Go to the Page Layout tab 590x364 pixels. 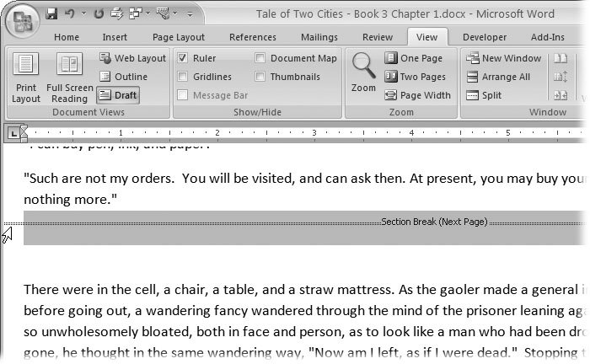point(179,37)
